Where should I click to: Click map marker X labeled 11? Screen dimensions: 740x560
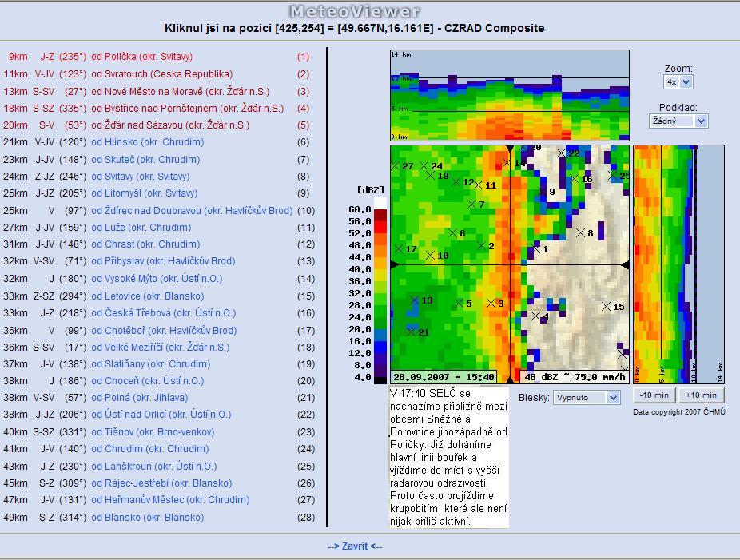pos(479,185)
